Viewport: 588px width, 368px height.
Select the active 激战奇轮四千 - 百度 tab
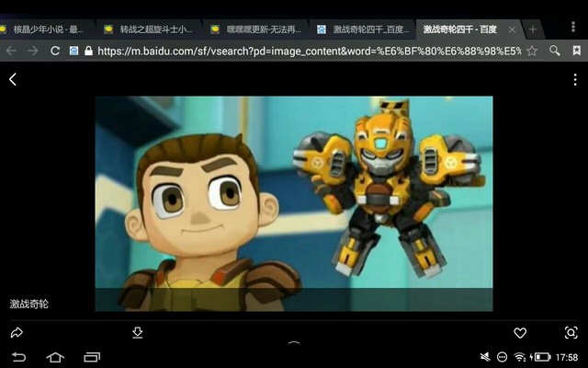(459, 29)
